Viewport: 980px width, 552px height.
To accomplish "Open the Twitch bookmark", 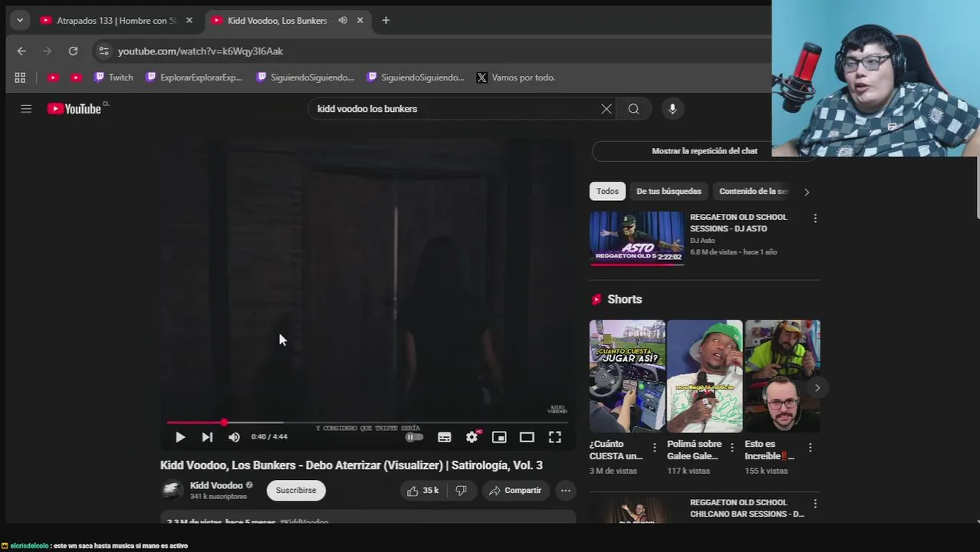I will [x=113, y=77].
